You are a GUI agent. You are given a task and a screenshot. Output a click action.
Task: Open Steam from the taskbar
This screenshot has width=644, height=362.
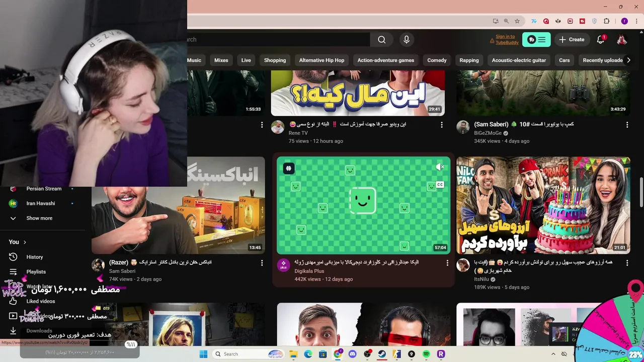pyautogui.click(x=382, y=354)
